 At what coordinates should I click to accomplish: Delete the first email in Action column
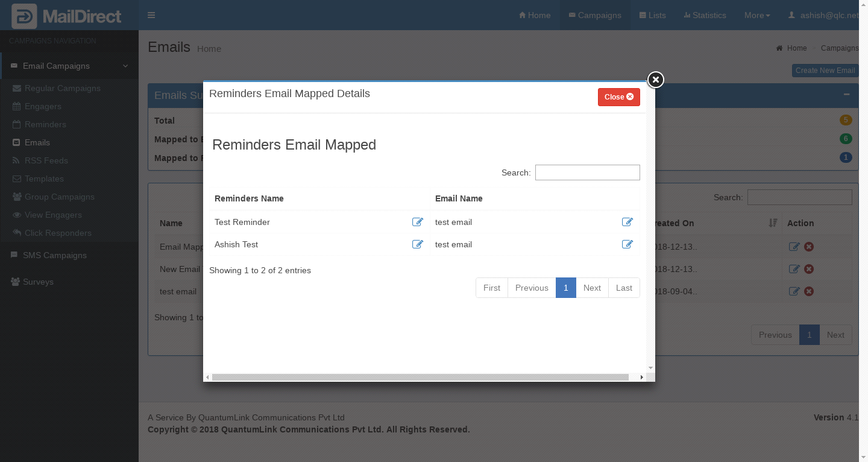(809, 247)
